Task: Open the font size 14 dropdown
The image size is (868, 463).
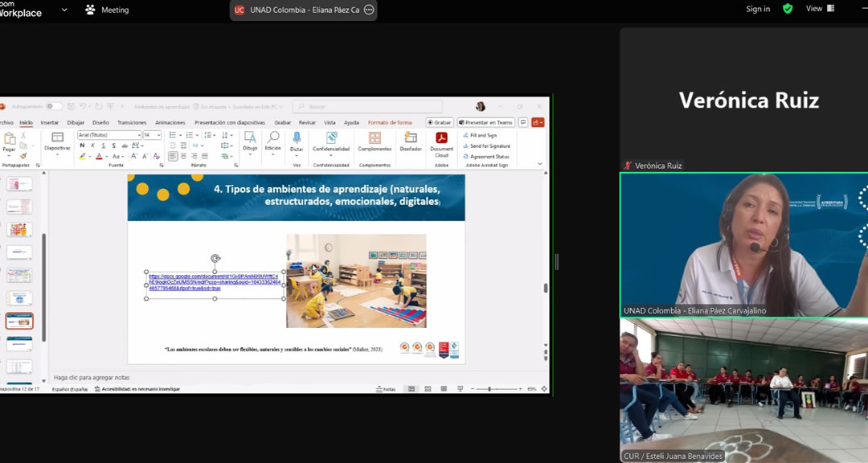Action: 158,135
